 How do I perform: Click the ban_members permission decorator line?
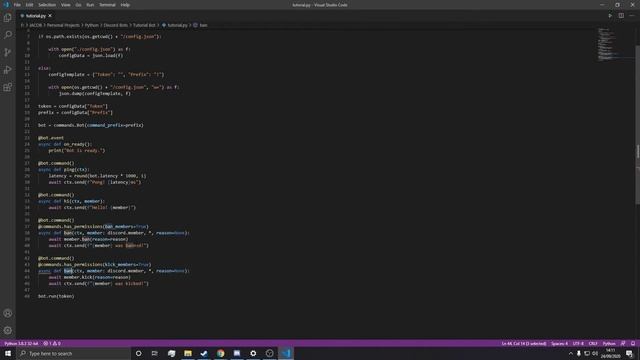tap(93, 227)
